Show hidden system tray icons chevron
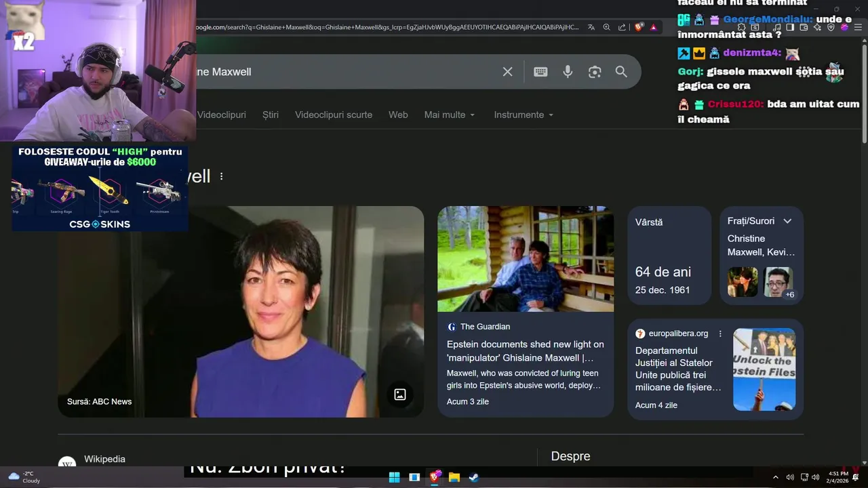The height and width of the screenshot is (488, 868). (776, 477)
